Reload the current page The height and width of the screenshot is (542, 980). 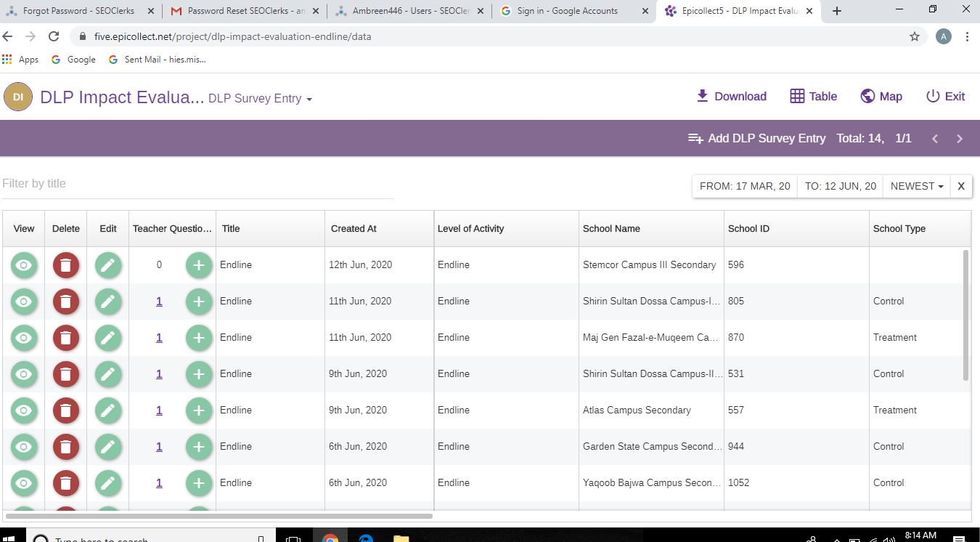[x=54, y=36]
